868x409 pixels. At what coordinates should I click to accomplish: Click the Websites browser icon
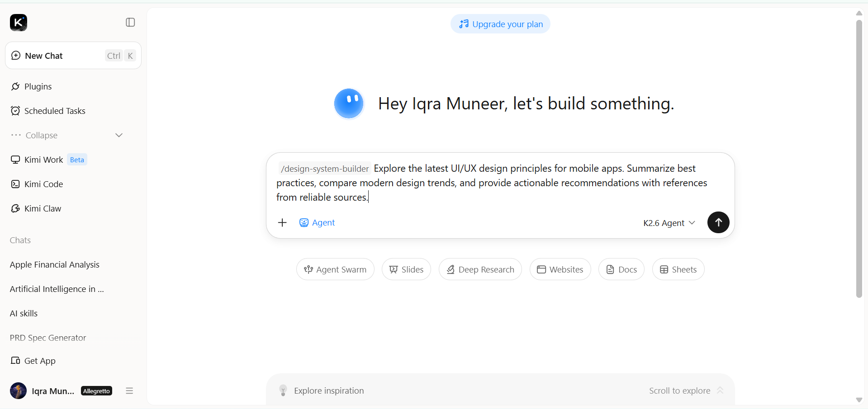click(541, 269)
